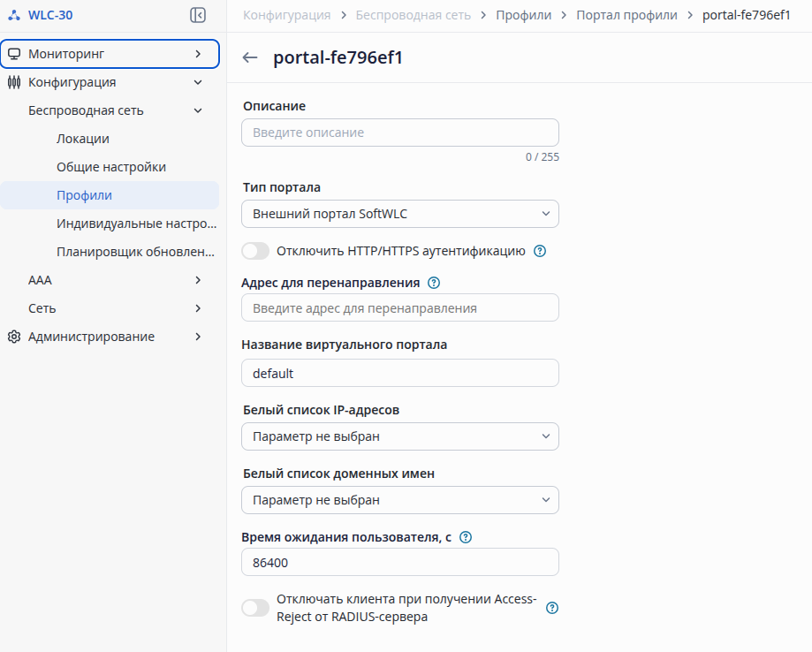Click Конфигурация breadcrumb link
Image resolution: width=812 pixels, height=652 pixels.
point(287,15)
